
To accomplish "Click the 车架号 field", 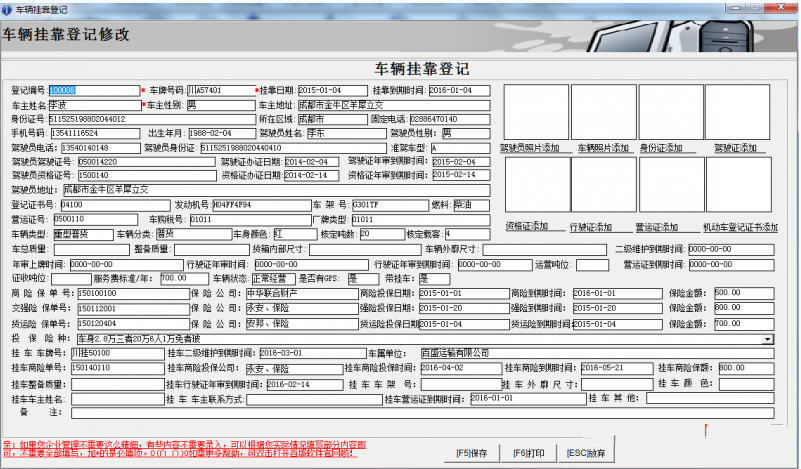I will (390, 205).
